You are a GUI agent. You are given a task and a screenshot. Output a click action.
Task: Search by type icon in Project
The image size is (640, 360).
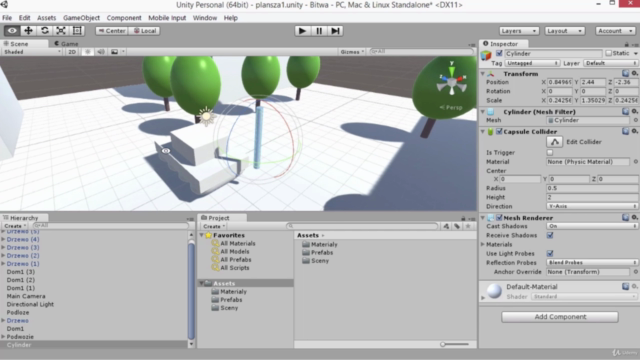tap(446, 226)
